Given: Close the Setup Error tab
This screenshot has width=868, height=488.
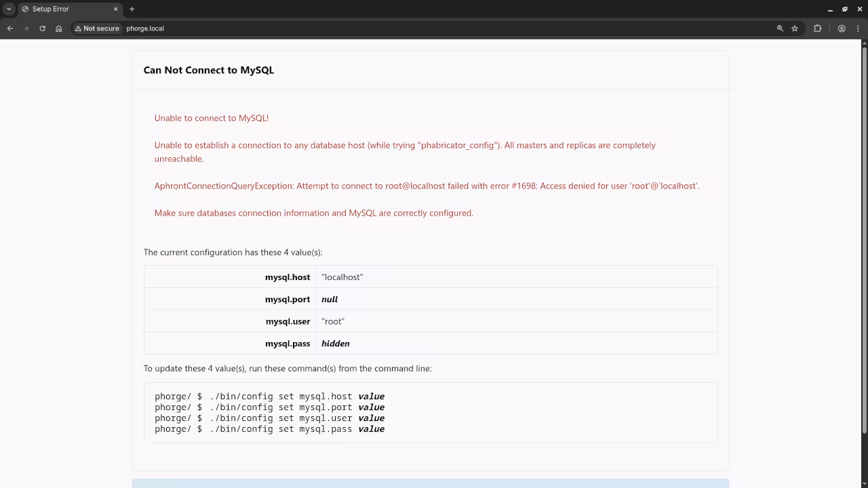Looking at the screenshot, I should 115,9.
